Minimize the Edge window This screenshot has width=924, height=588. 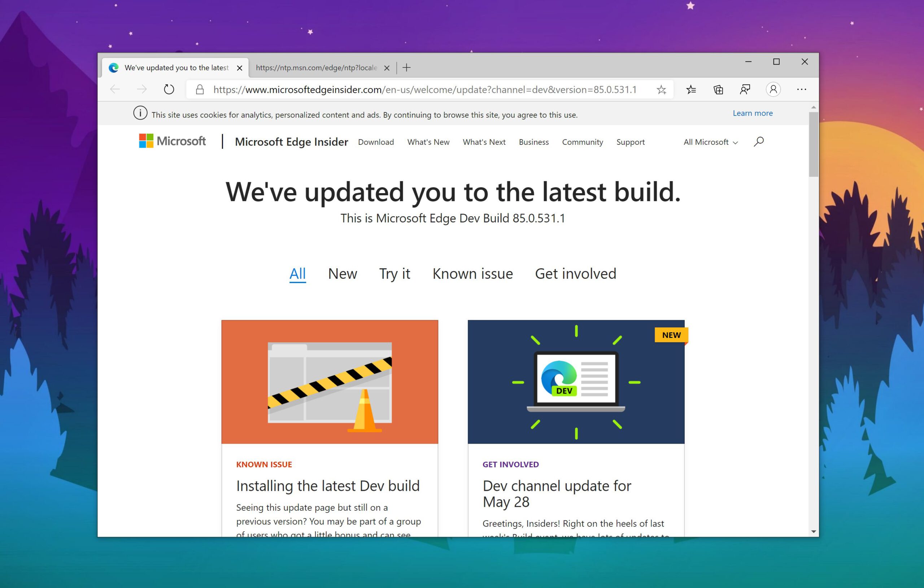748,62
